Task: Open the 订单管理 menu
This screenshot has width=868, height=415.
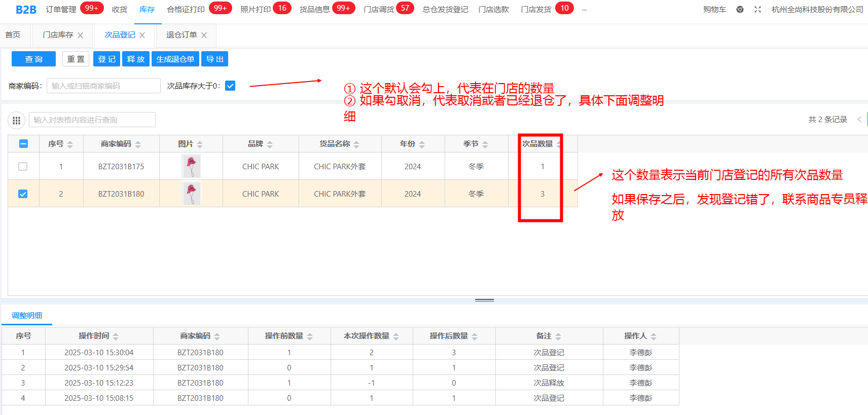Action: [x=61, y=9]
